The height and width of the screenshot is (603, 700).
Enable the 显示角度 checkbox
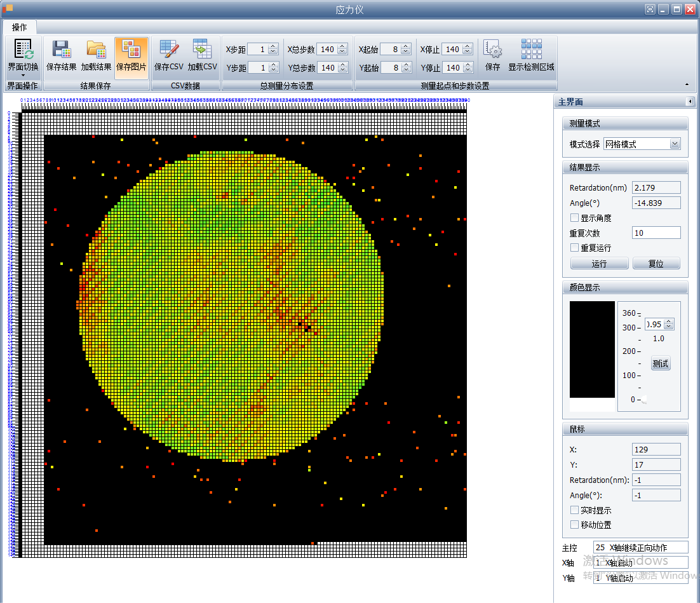tap(575, 218)
